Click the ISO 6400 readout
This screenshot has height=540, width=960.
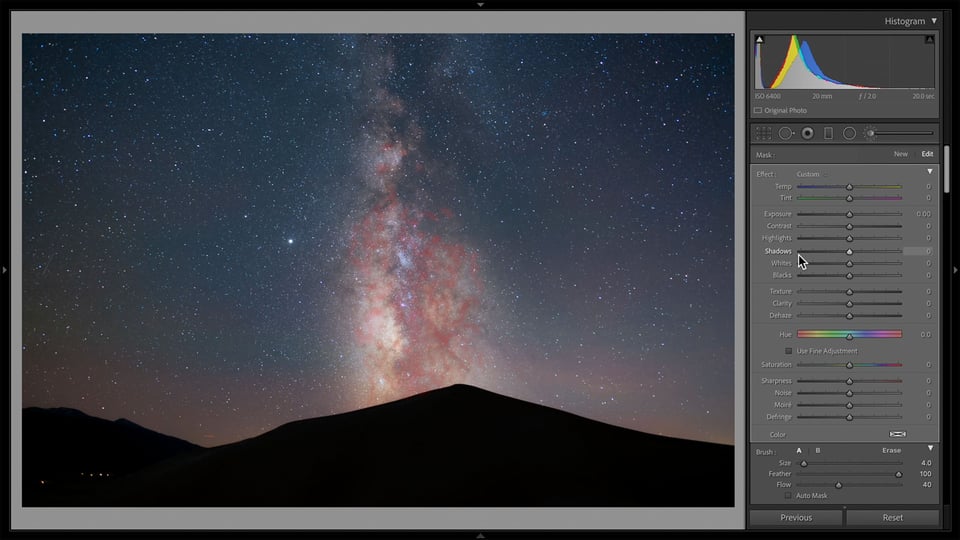[768, 97]
